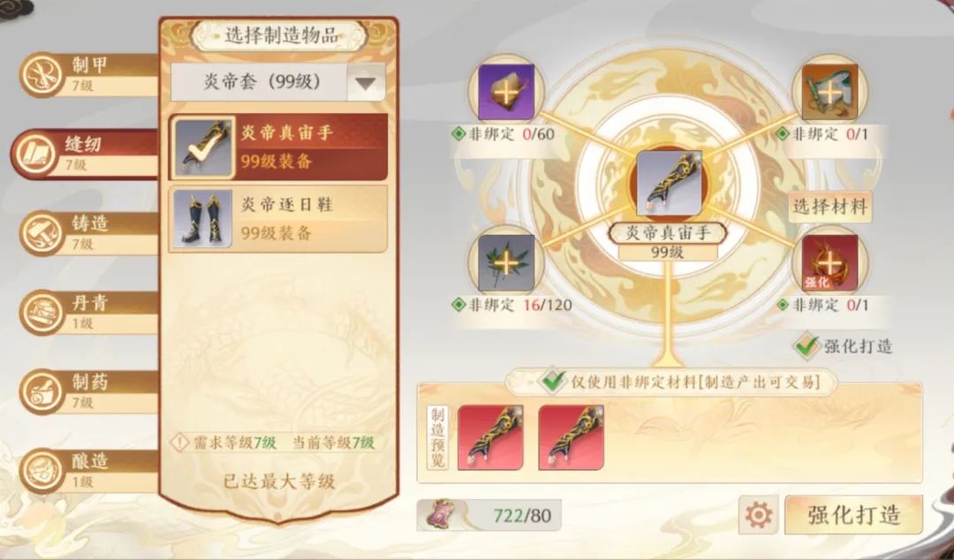Screen dimensions: 954x560
Task: Select the 缝纫 profession tab
Action: point(85,154)
